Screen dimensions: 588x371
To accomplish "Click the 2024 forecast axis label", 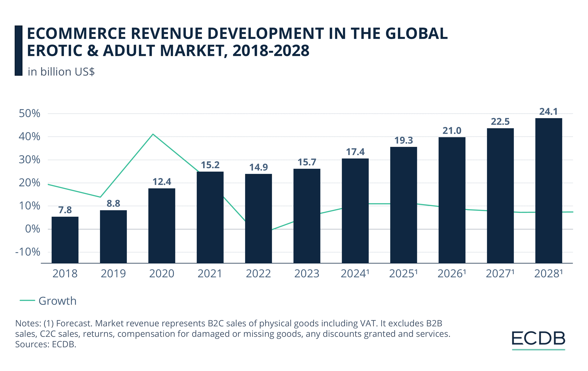I will click(x=355, y=274).
